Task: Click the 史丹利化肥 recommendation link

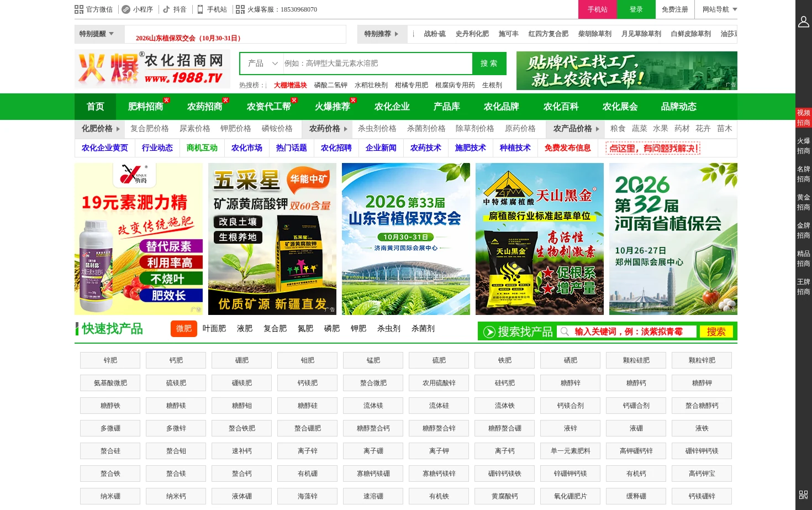Action: pyautogui.click(x=472, y=34)
